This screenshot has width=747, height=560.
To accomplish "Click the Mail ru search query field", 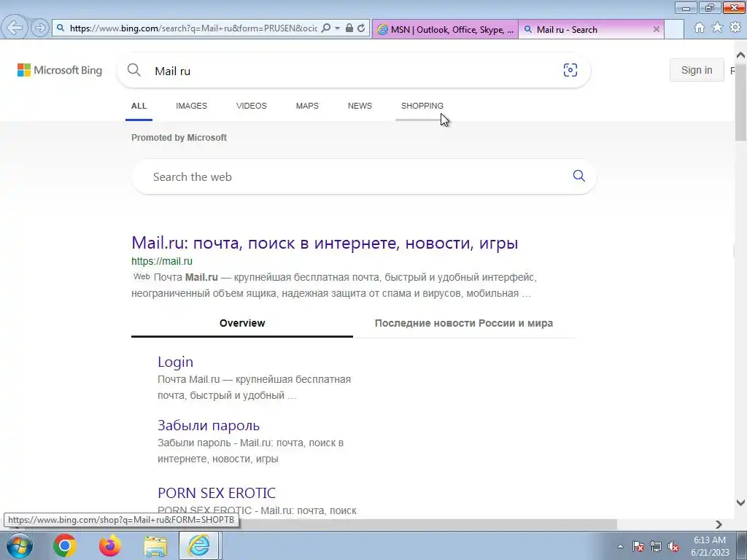I will pos(352,71).
